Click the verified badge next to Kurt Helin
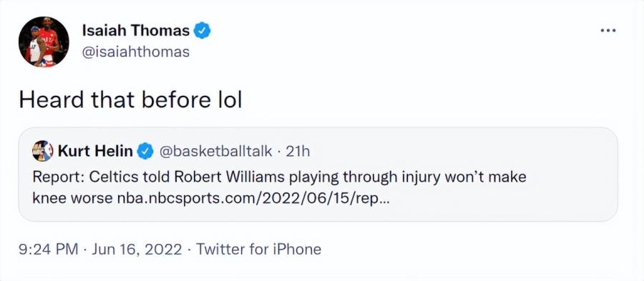This screenshot has height=281, width=644. click(x=145, y=152)
